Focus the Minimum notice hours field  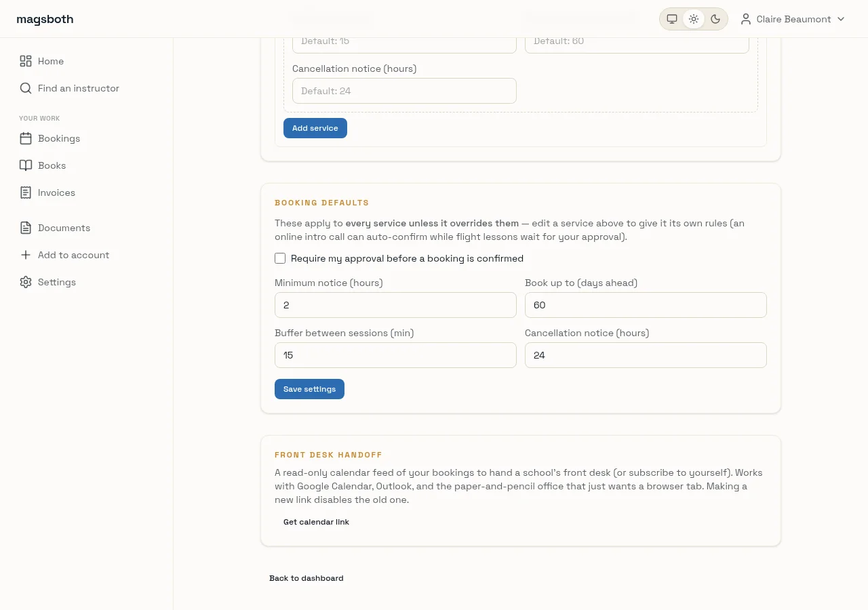[395, 305]
